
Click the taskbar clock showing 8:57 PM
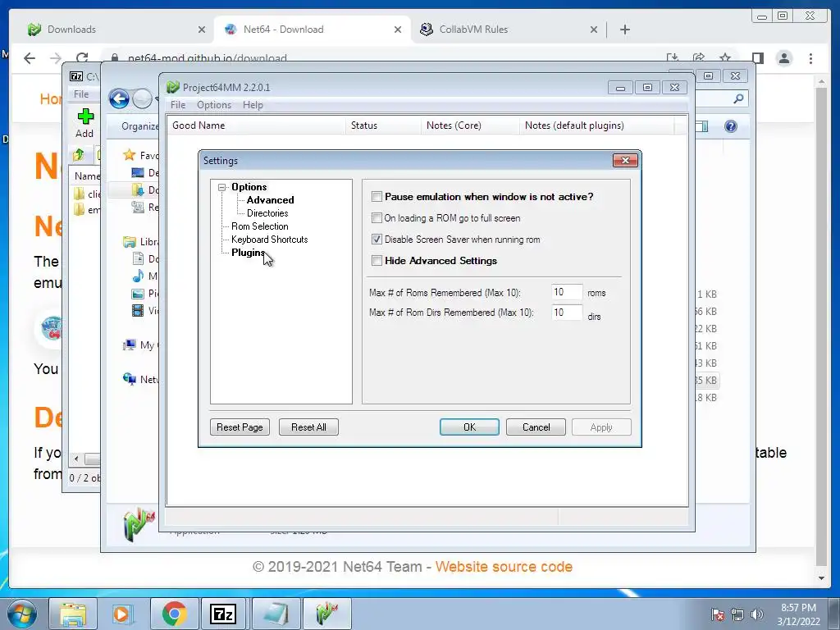(x=798, y=614)
